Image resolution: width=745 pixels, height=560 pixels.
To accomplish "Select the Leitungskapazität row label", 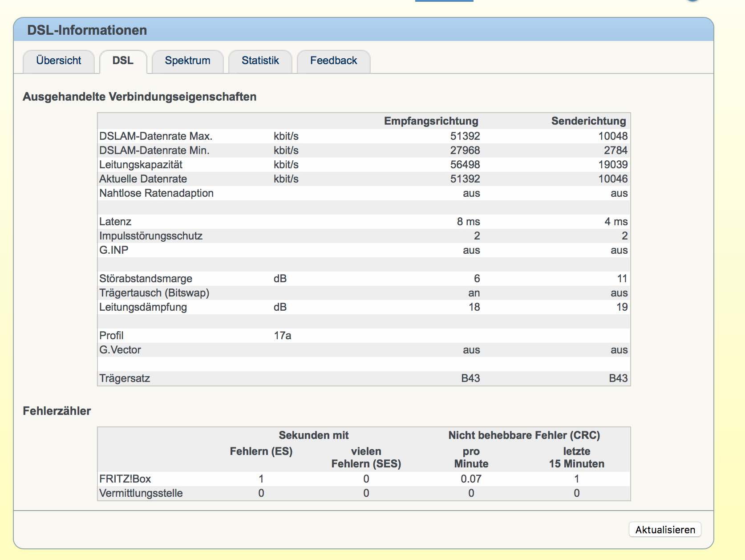I will 141,165.
